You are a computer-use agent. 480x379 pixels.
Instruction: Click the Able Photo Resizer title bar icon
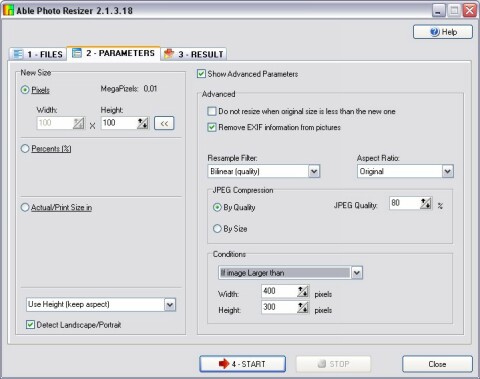coord(8,10)
